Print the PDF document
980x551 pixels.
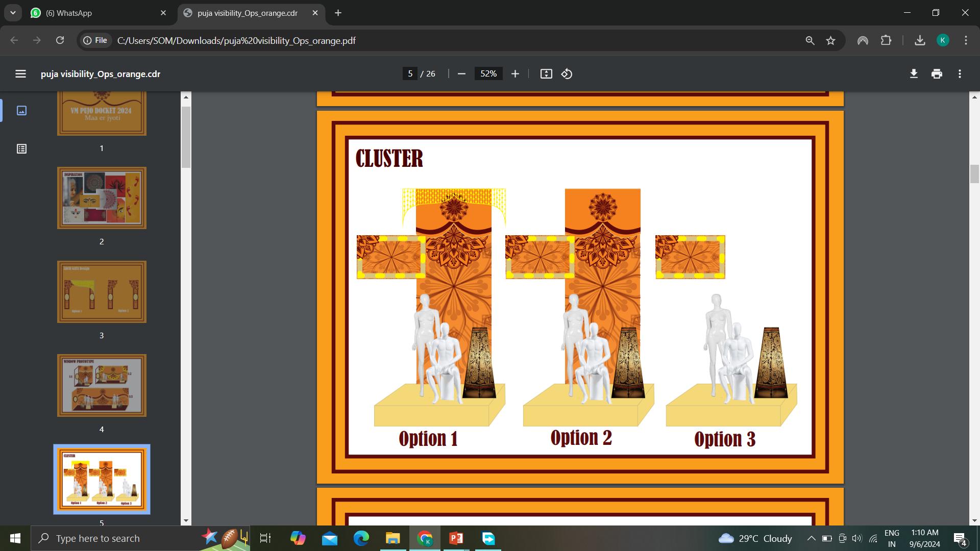coord(937,74)
